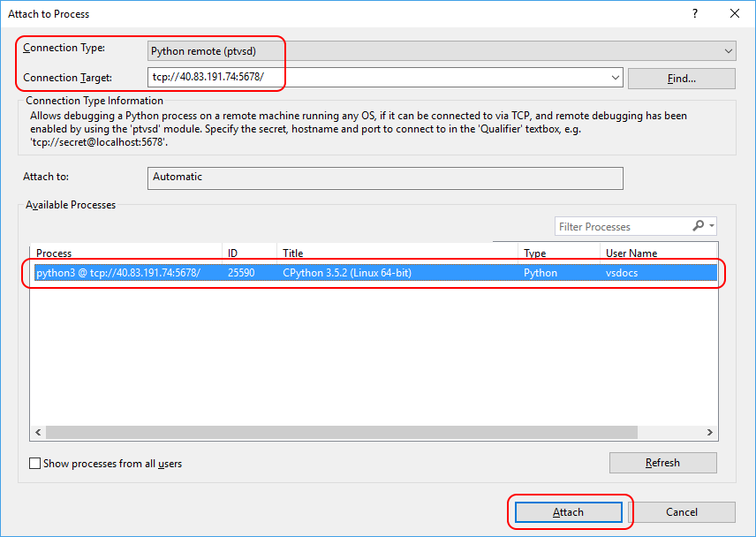
Task: Click the left arrow of the horizontal scrollbar
Action: point(37,432)
